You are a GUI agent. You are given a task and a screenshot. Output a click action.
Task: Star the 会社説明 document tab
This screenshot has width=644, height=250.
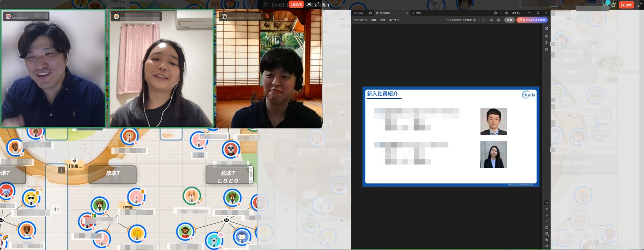(x=377, y=13)
